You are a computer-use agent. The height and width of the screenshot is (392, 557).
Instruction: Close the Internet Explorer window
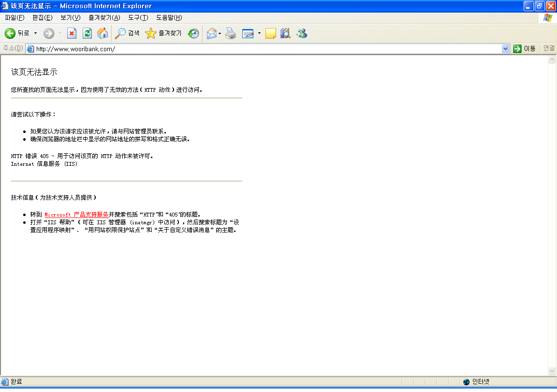click(551, 6)
